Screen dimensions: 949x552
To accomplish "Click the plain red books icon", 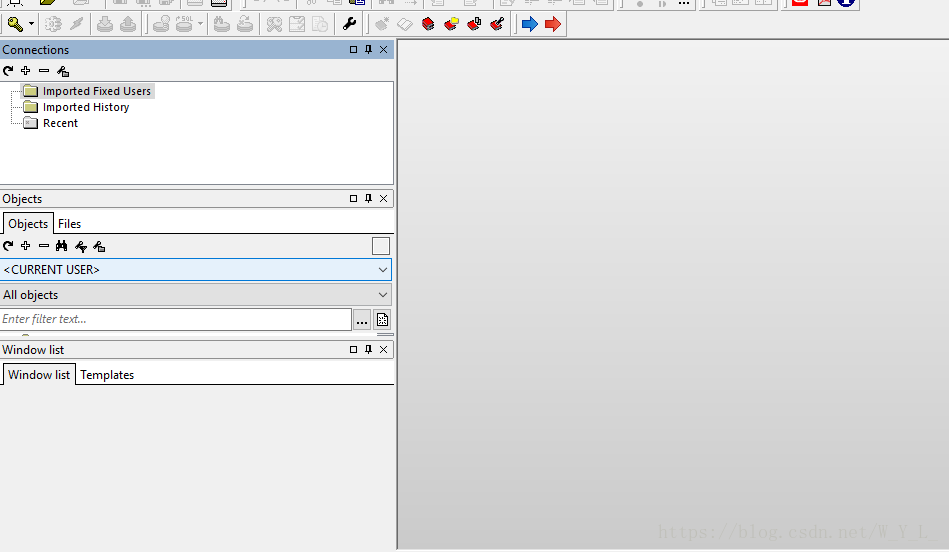I will tap(428, 24).
